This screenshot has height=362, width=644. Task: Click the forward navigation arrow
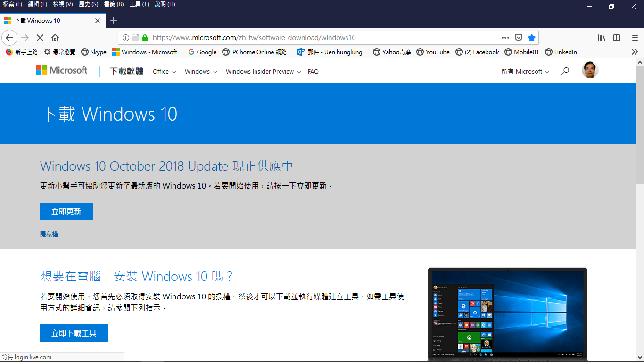[x=25, y=38]
